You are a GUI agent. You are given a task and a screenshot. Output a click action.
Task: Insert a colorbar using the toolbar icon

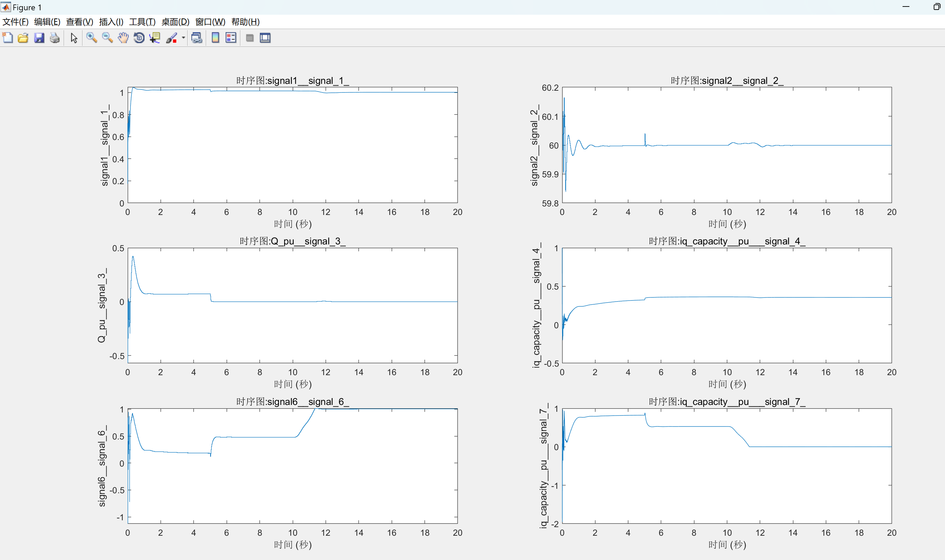click(x=215, y=38)
